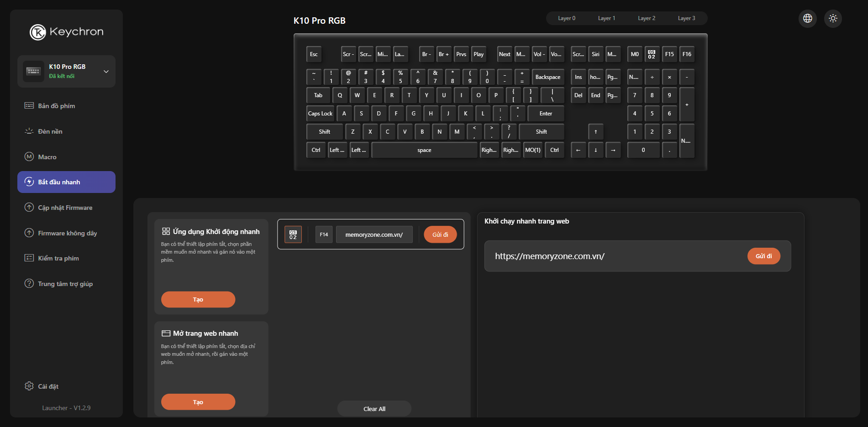Click the Clear All button
Screen dimensions: 868x427
point(374,409)
